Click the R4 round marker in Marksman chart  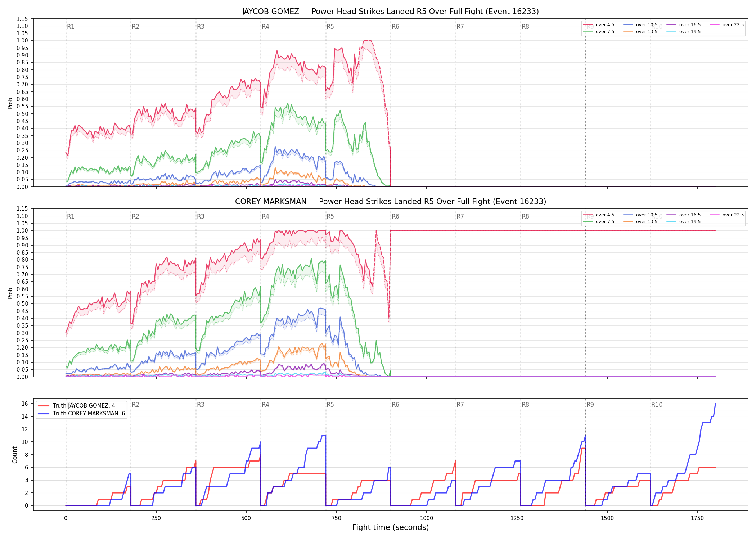coord(265,216)
